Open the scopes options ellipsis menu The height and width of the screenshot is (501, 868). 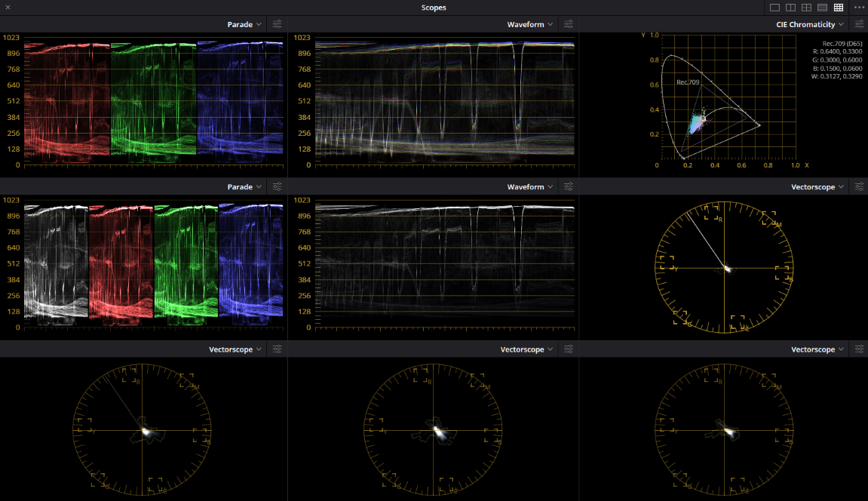click(858, 7)
